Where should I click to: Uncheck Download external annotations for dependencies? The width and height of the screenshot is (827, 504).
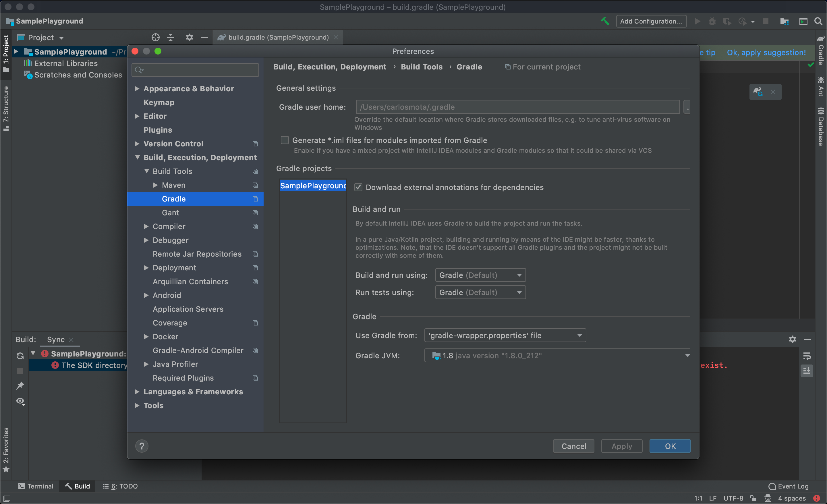358,187
